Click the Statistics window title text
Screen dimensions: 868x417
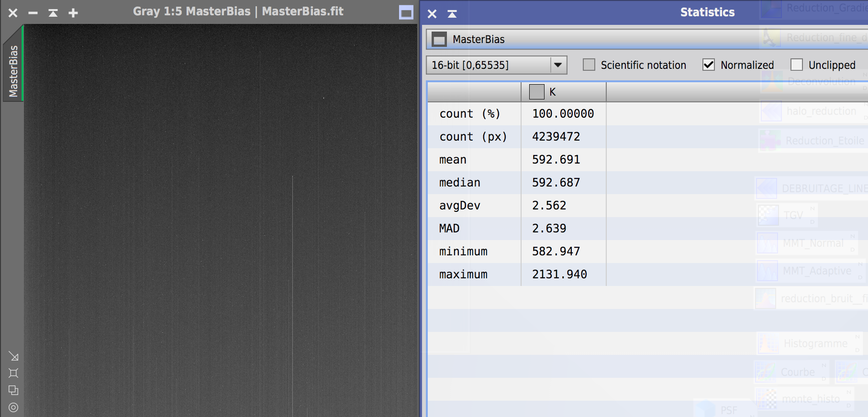coord(707,12)
